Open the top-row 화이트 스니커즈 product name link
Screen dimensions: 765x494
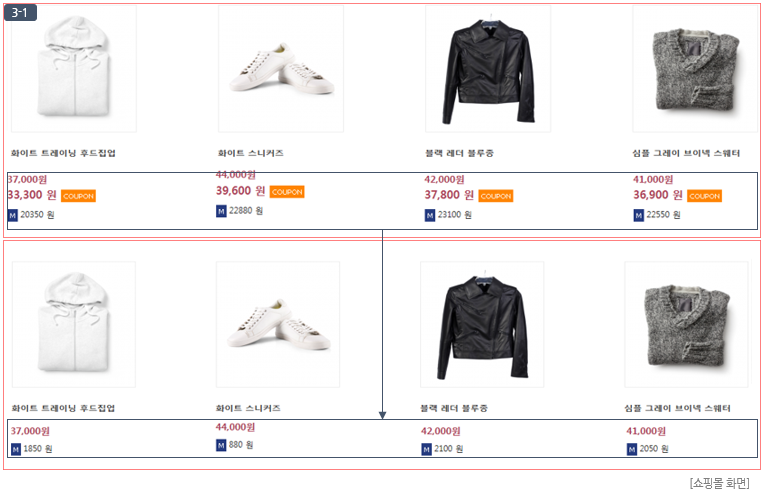click(x=250, y=153)
